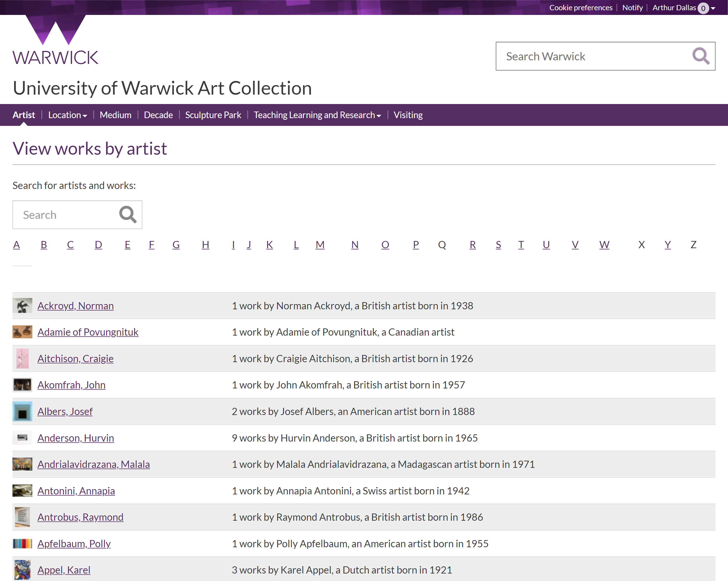The height and width of the screenshot is (581, 728).
Task: Select the Medium navigation tab
Action: [116, 115]
